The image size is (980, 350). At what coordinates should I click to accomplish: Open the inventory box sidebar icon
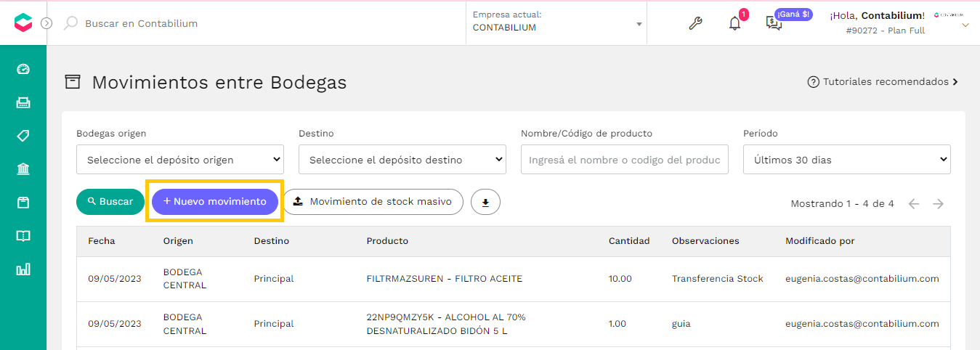click(23, 203)
